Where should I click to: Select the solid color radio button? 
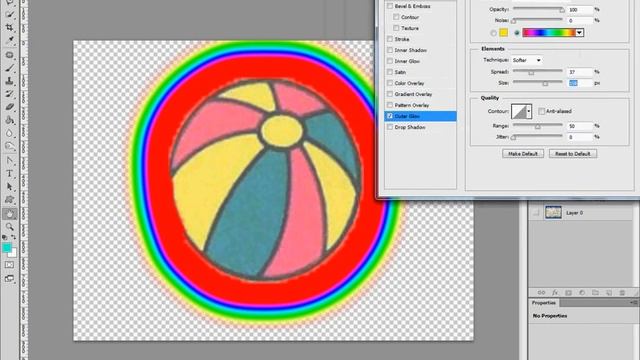pyautogui.click(x=493, y=33)
